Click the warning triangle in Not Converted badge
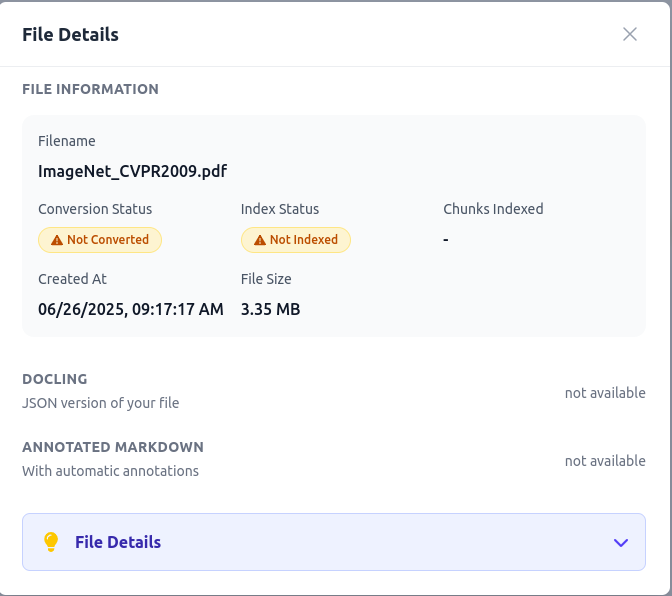The image size is (672, 596). tap(57, 240)
